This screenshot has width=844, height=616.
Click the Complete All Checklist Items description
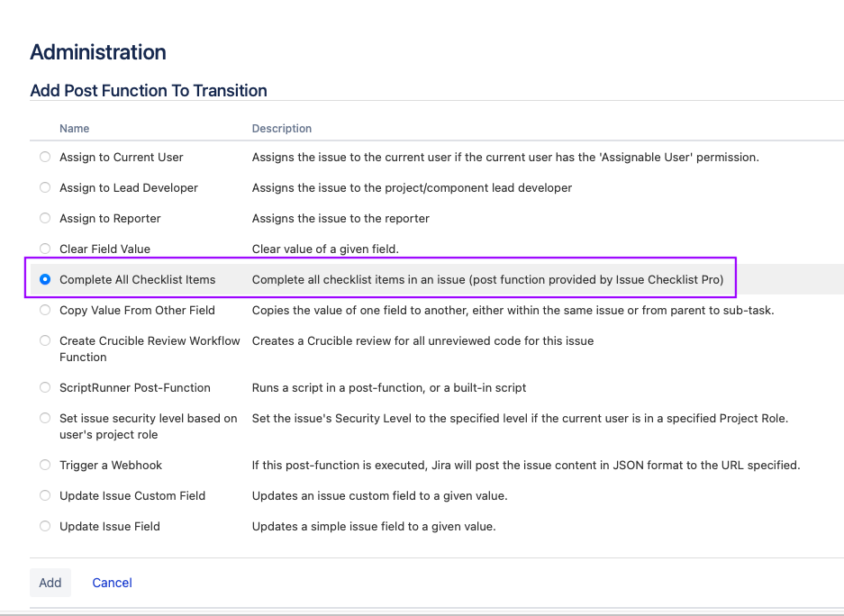pos(487,279)
